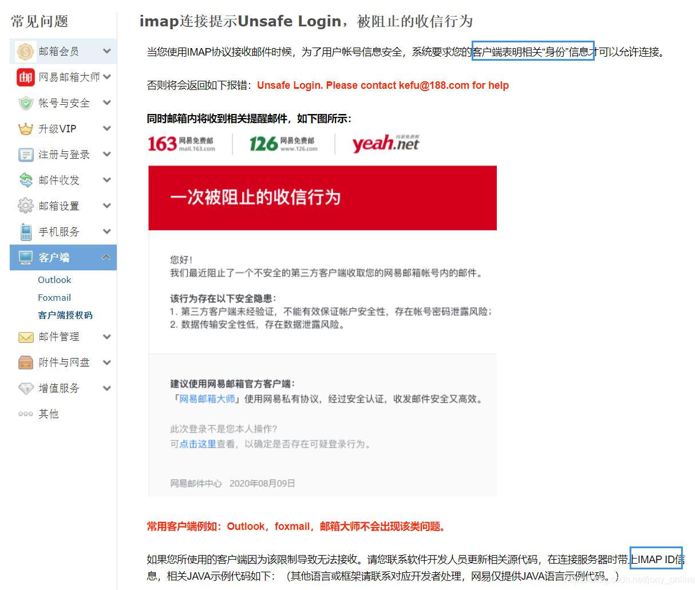The image size is (700, 590).
Task: Open the Foxmail submenu link
Action: [54, 298]
